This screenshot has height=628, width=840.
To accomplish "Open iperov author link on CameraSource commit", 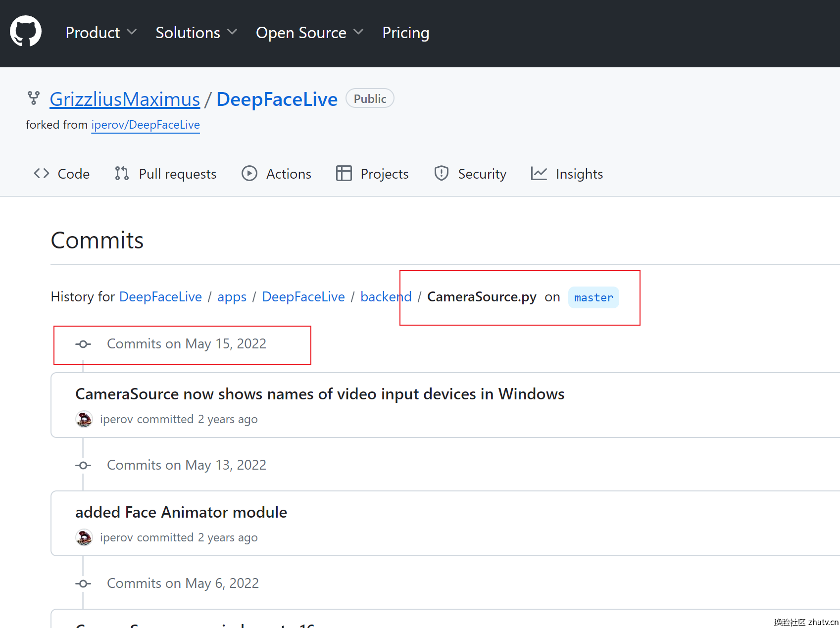I will [x=116, y=419].
